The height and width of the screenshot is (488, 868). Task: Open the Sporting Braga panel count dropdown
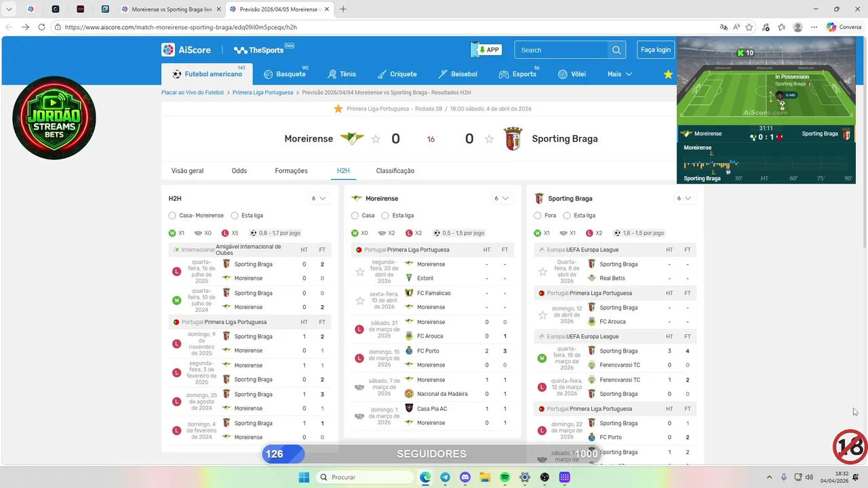click(x=684, y=199)
